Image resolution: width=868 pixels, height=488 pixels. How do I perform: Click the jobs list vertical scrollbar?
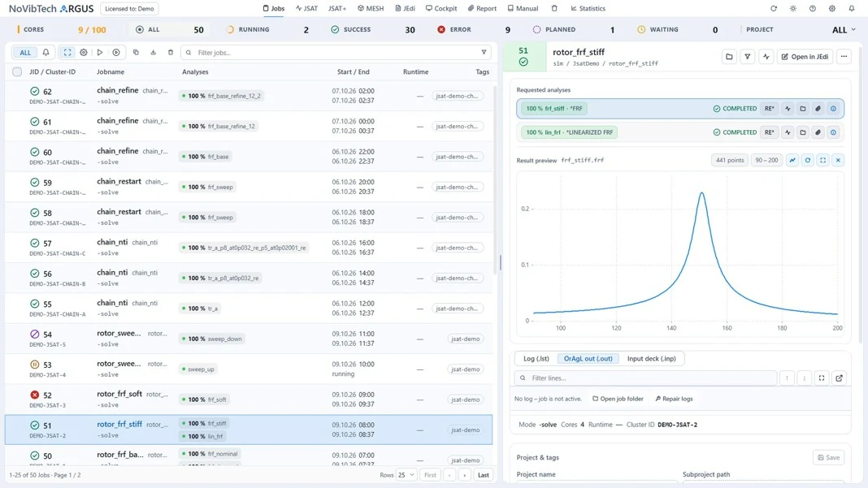pos(496,179)
